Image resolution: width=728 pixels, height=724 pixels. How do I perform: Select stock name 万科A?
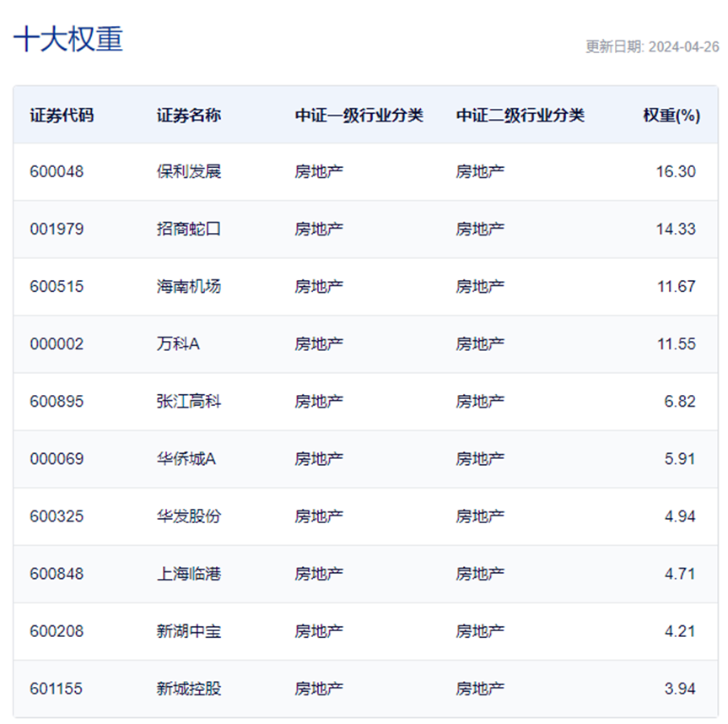[178, 344]
